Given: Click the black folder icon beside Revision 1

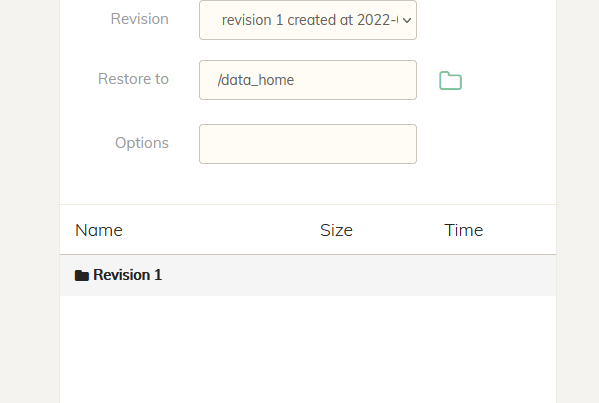Looking at the screenshot, I should [81, 275].
